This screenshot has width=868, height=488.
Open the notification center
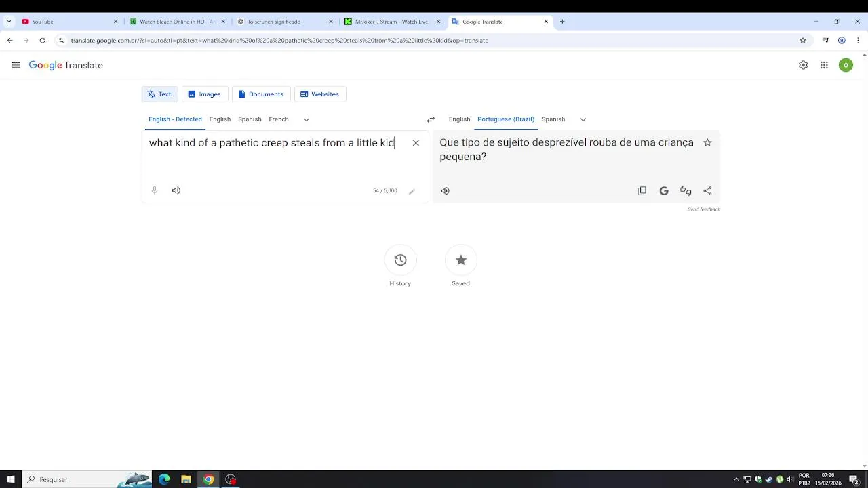pos(854,480)
